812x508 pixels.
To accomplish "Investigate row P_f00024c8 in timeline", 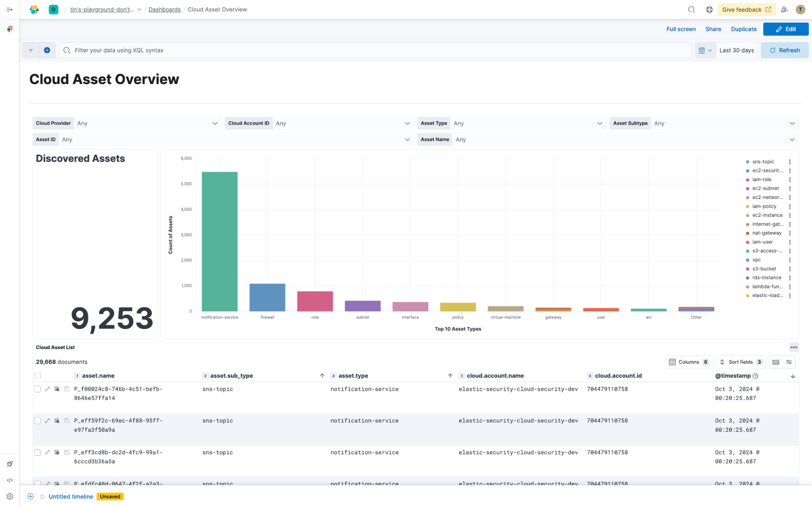I will click(x=57, y=389).
